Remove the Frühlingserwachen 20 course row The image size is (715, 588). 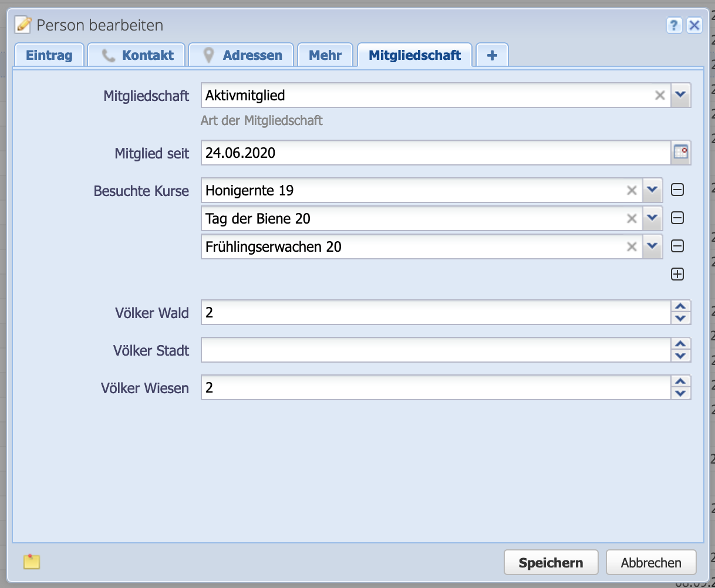677,246
